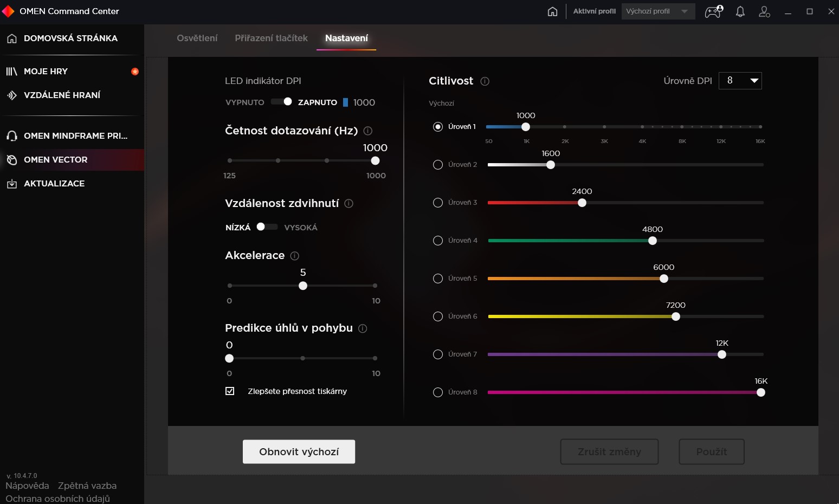The image size is (839, 504).
Task: Select Úroveň 8 radio button
Action: tap(438, 392)
